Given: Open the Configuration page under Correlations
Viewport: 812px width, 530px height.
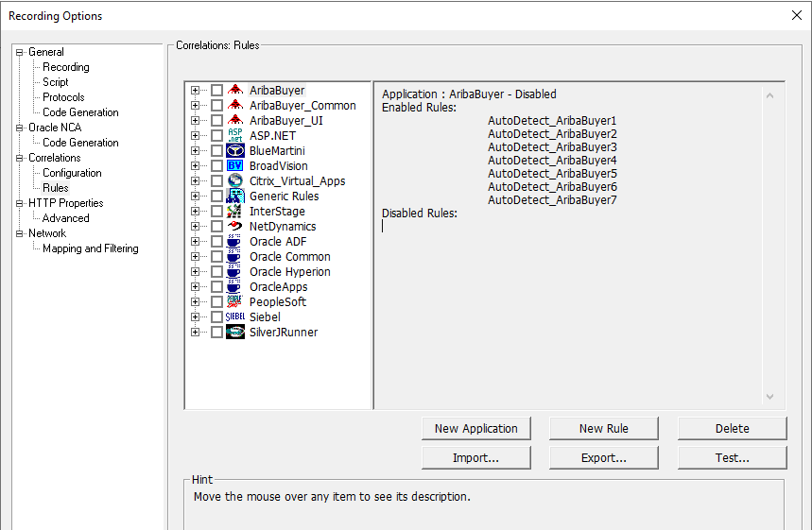Looking at the screenshot, I should click(72, 173).
